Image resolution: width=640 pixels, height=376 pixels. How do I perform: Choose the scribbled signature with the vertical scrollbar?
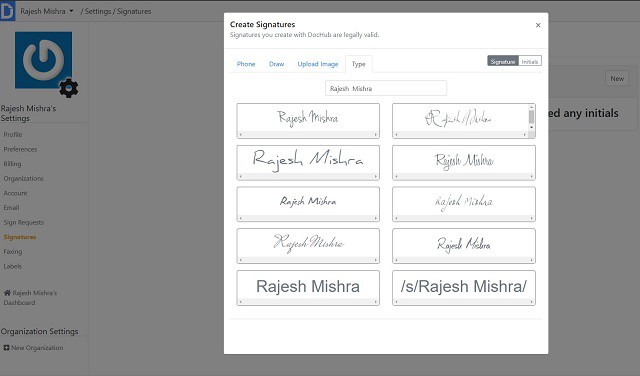pyautogui.click(x=464, y=121)
